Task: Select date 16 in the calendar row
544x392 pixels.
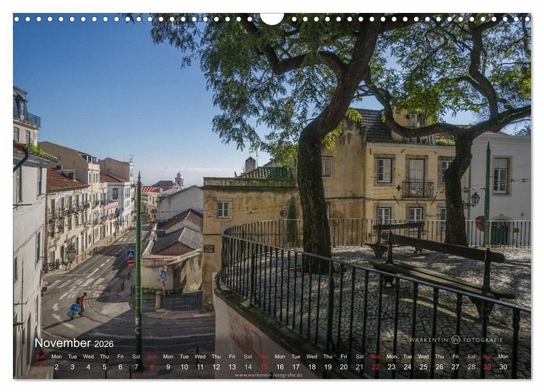Action: [280, 367]
